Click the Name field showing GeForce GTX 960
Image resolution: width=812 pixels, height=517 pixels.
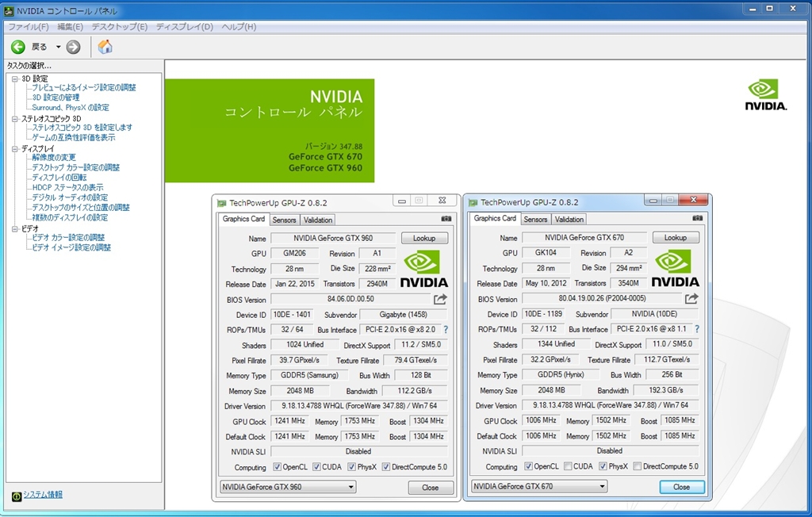tap(333, 238)
